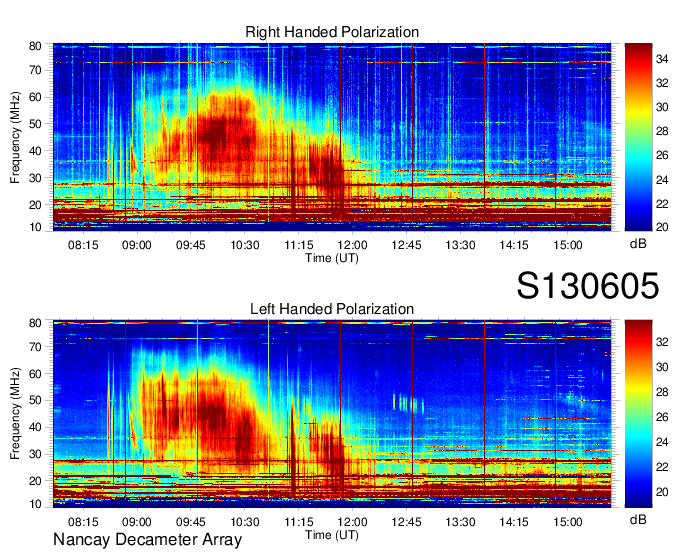Click the 12:45 tick on the right-handed plot
Image resolution: width=680 pixels, height=552 pixels.
(x=406, y=245)
